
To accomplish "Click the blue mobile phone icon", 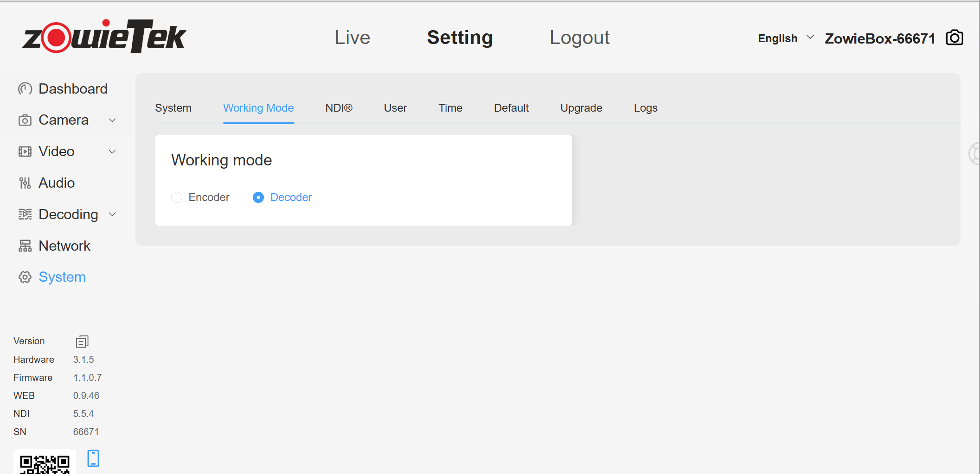I will tap(93, 458).
